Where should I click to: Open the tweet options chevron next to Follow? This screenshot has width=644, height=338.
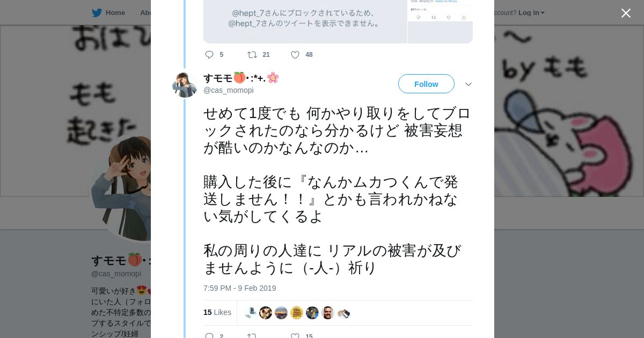click(x=468, y=84)
